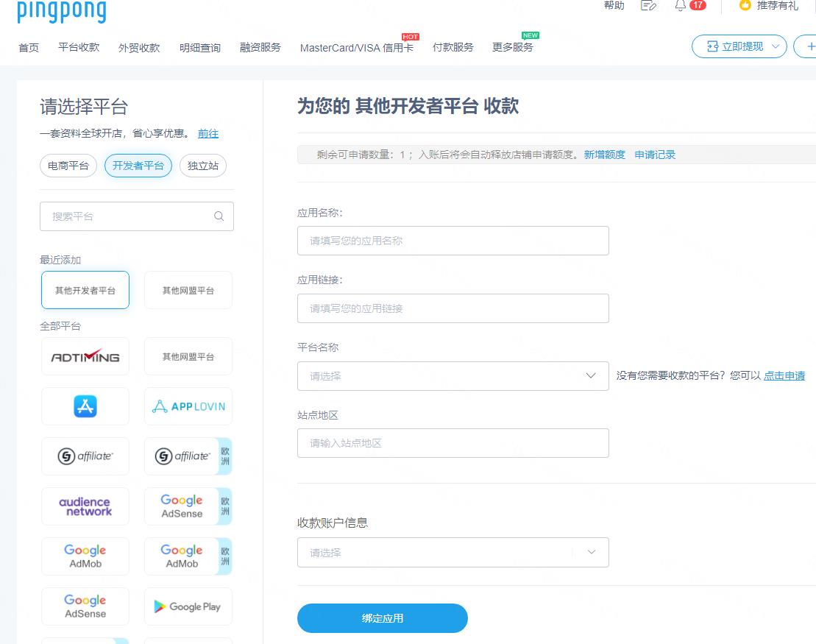Select the Audience Network platform tile
The height and width of the screenshot is (644, 816).
[85, 506]
